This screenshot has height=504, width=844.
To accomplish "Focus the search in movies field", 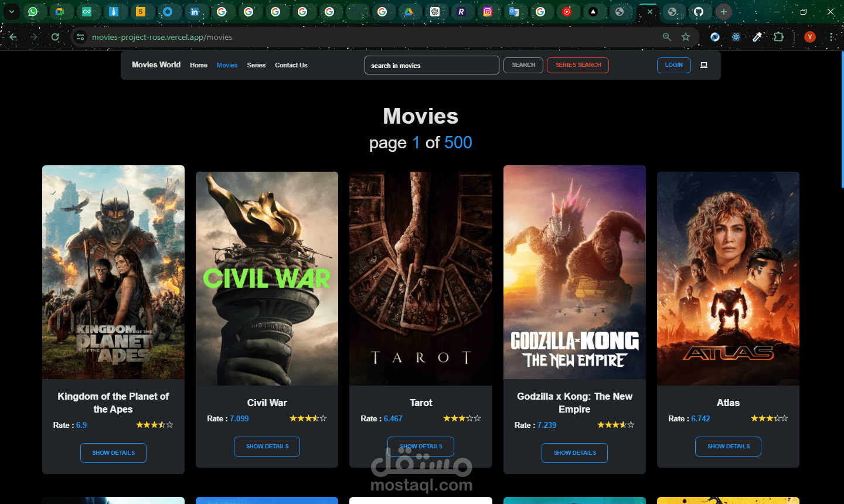I will tap(432, 65).
